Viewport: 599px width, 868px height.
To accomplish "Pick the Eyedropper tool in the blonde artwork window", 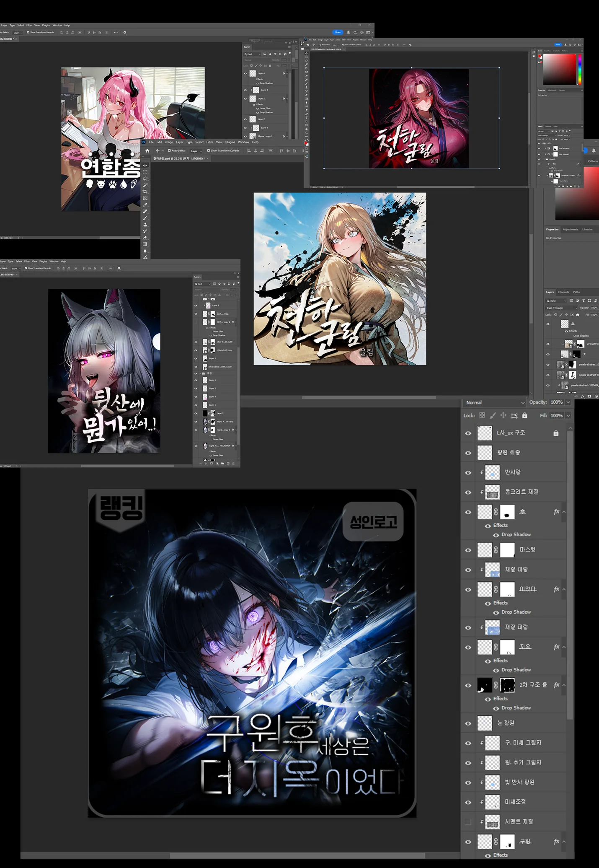I will point(145,205).
